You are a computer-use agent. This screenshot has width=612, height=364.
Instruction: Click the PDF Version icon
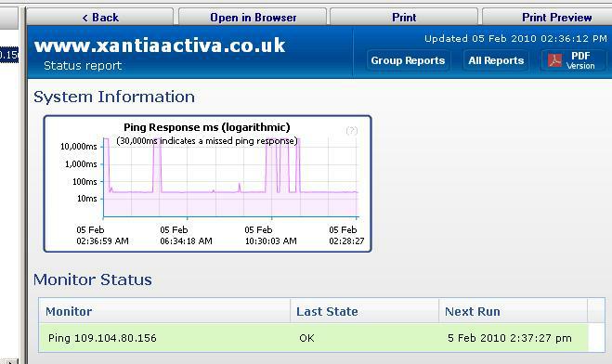pos(554,60)
